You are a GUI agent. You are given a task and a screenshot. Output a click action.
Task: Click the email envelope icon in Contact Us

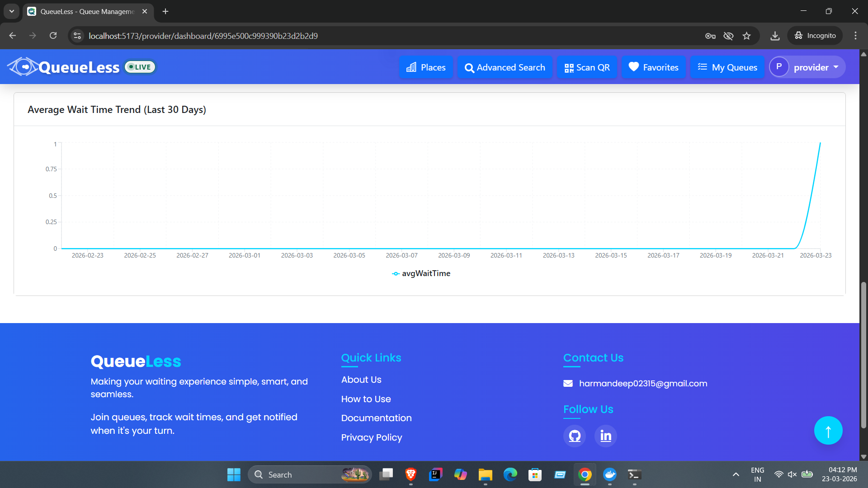(x=568, y=384)
